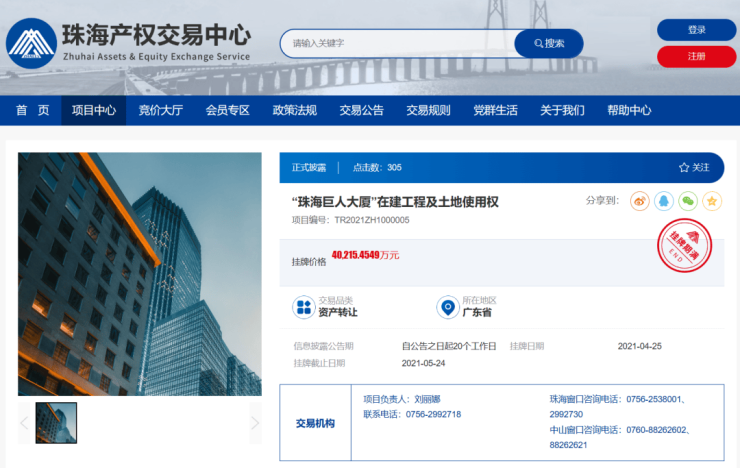Click project manager 刘丽娜 text
This screenshot has width=740, height=468.
427,399
